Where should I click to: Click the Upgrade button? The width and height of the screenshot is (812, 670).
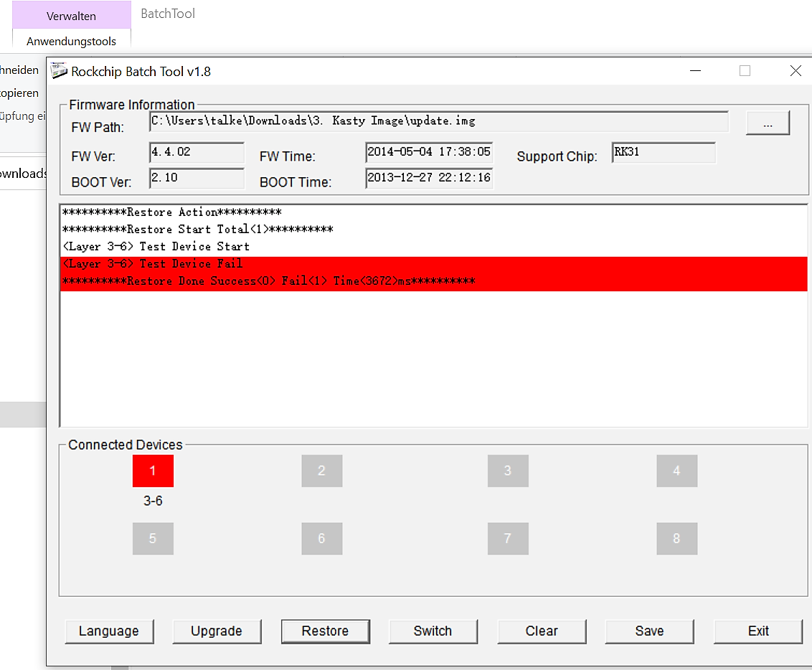click(x=217, y=631)
